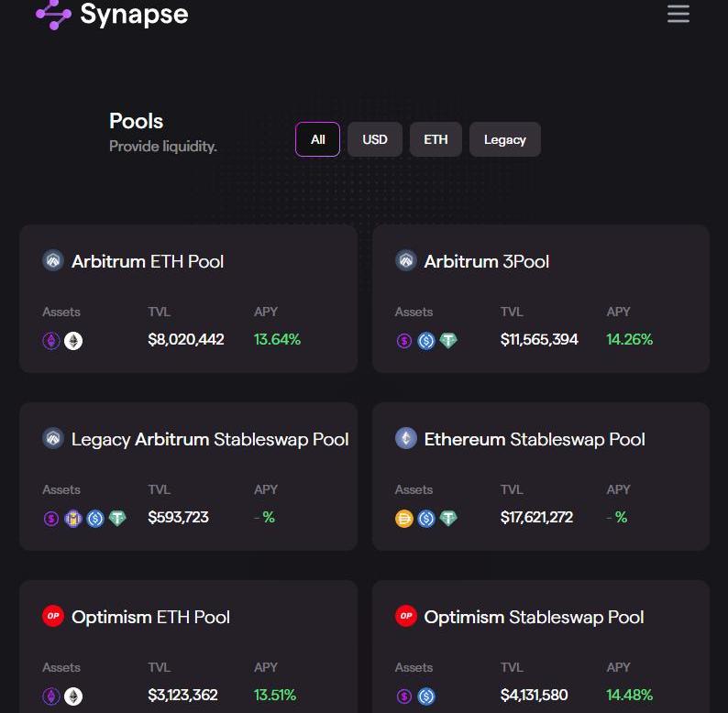Click the 13.51% APY on Optimism ETH Pool
Image resolution: width=728 pixels, height=713 pixels.
275,696
